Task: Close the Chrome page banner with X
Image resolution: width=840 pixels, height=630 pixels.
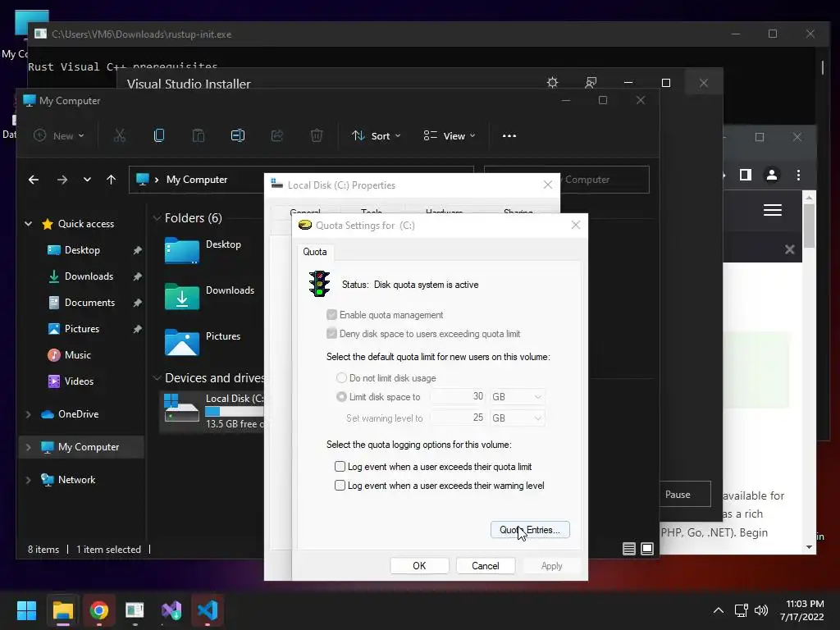Action: click(789, 249)
